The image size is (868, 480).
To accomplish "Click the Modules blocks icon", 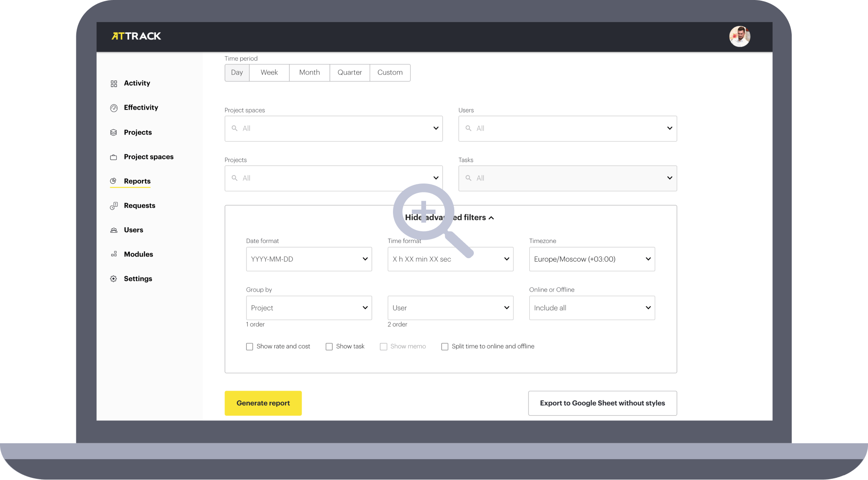I will (x=114, y=254).
